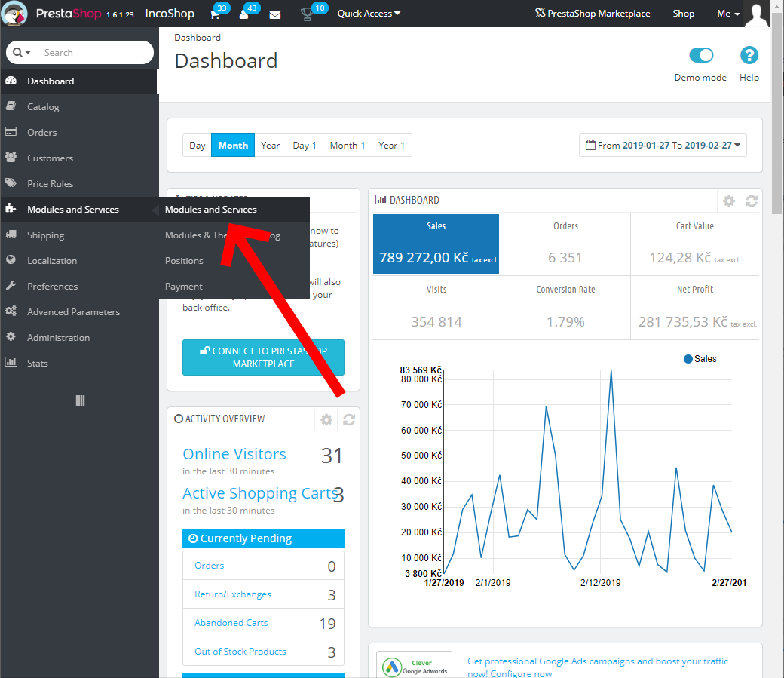Viewport: 784px width, 678px height.
Task: Open the Me user dropdown
Action: pyautogui.click(x=728, y=14)
